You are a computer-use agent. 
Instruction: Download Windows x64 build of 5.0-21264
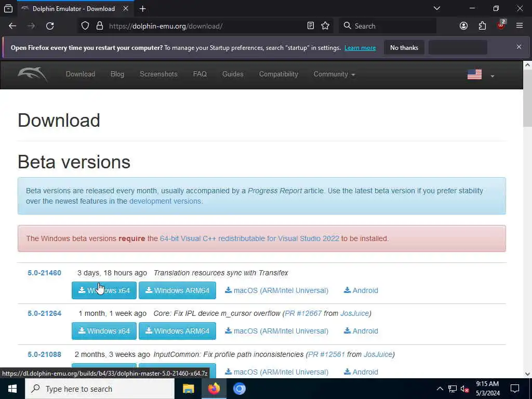pos(104,331)
